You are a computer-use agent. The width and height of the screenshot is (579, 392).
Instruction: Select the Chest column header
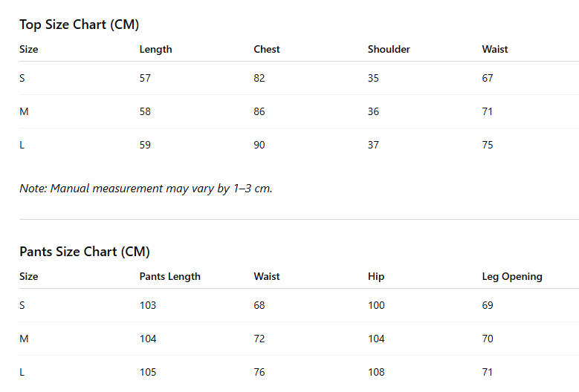click(x=267, y=50)
